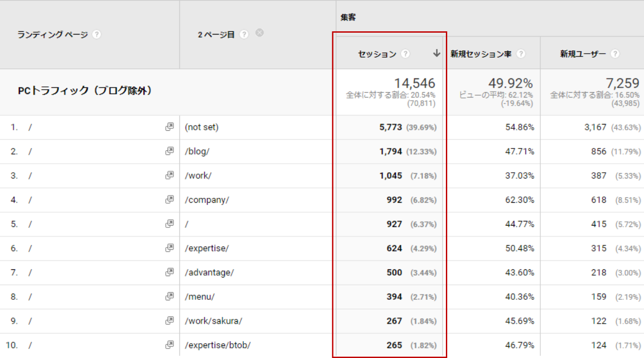Click sessions value 927

pos(394,224)
